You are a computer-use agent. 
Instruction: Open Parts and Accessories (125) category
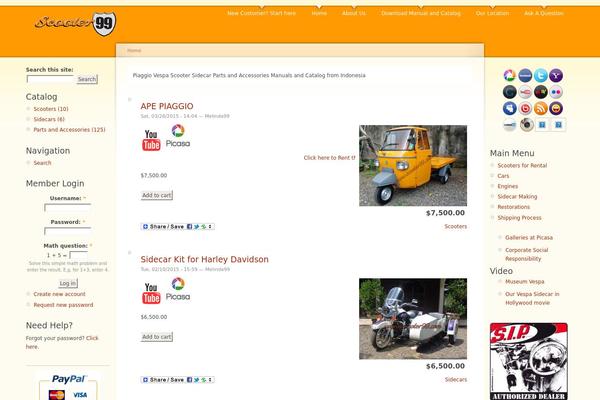69,129
